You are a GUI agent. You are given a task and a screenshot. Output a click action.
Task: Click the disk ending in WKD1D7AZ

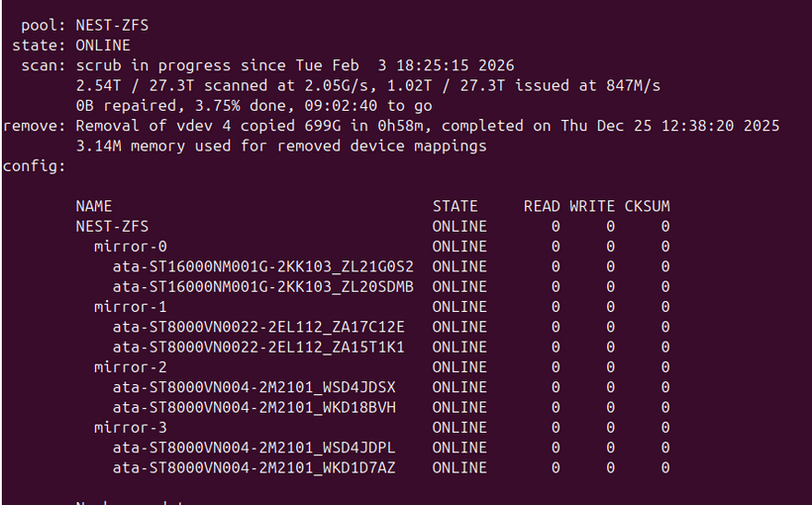click(x=254, y=467)
